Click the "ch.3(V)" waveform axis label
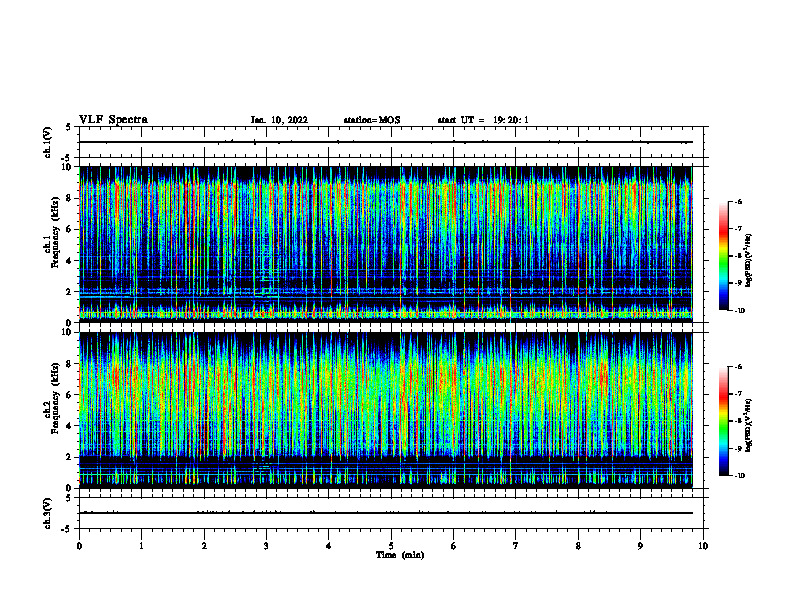This screenshot has width=792, height=612. (47, 513)
